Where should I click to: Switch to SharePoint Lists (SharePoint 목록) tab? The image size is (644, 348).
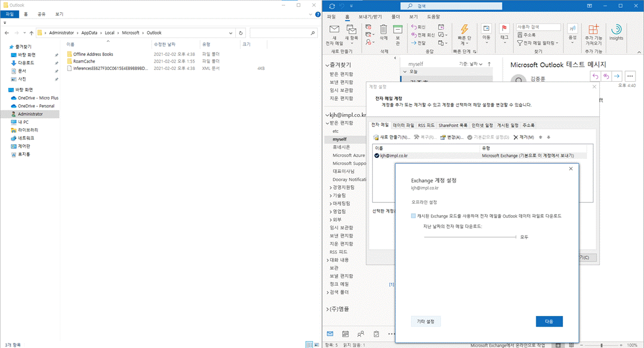point(453,125)
